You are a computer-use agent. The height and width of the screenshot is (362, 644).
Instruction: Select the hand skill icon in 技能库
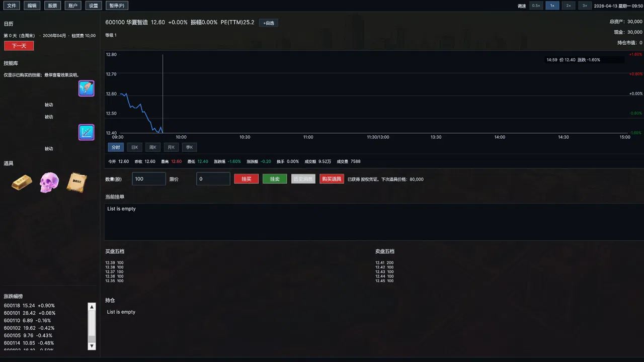click(87, 88)
